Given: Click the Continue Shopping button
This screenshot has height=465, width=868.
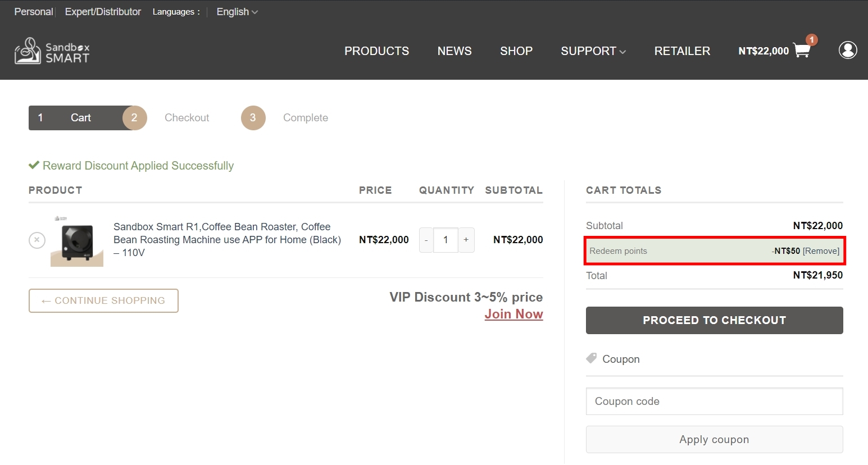Looking at the screenshot, I should tap(103, 301).
